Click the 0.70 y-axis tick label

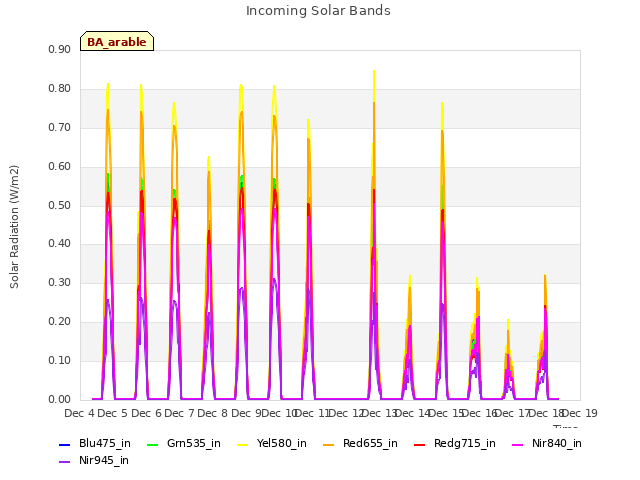[60, 128]
